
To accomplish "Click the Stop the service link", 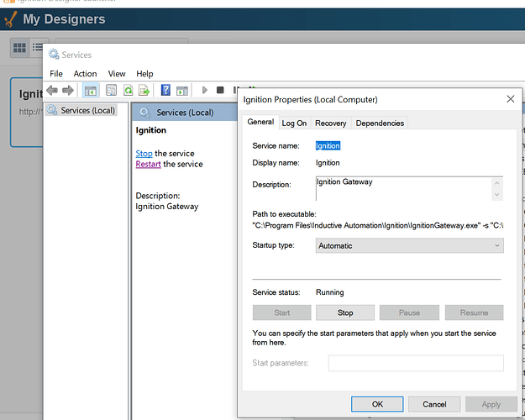I will [x=144, y=154].
